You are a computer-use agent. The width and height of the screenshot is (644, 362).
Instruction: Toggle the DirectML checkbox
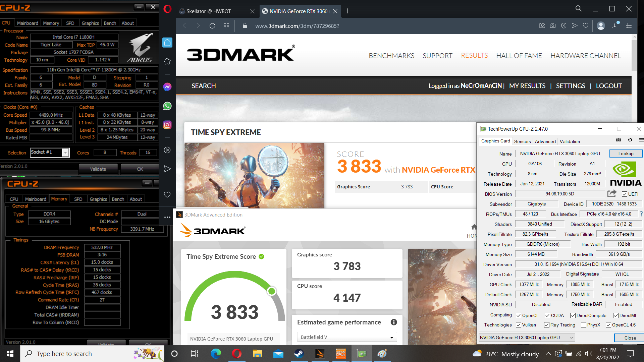[616, 315]
